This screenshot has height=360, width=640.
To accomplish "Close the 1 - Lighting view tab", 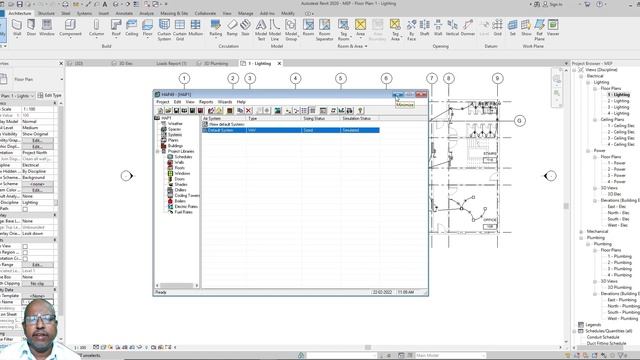I will pos(280,63).
